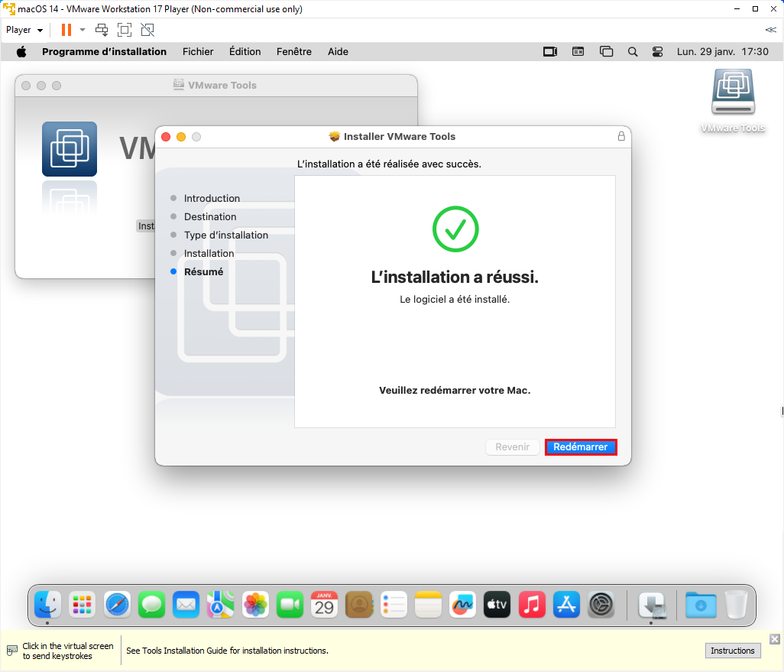The width and height of the screenshot is (784, 672).
Task: Toggle Unity mode icon in the VMware toolbar
Action: click(147, 30)
